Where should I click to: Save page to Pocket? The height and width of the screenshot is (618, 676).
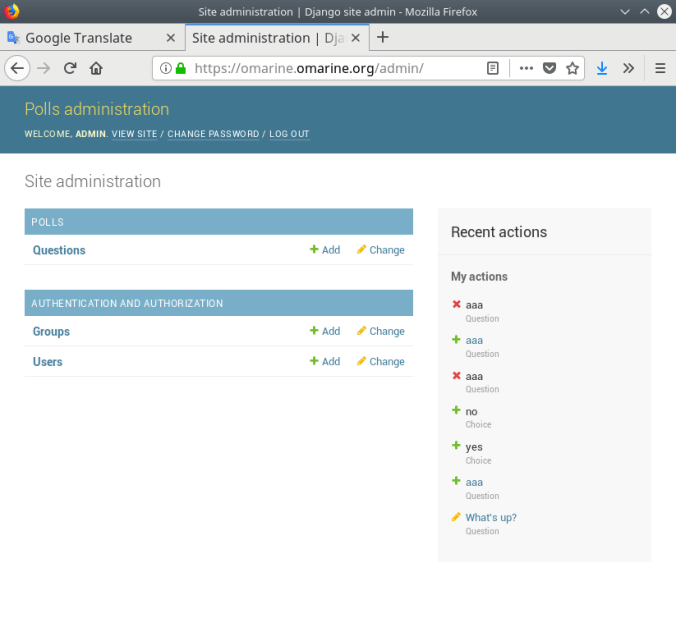point(549,68)
